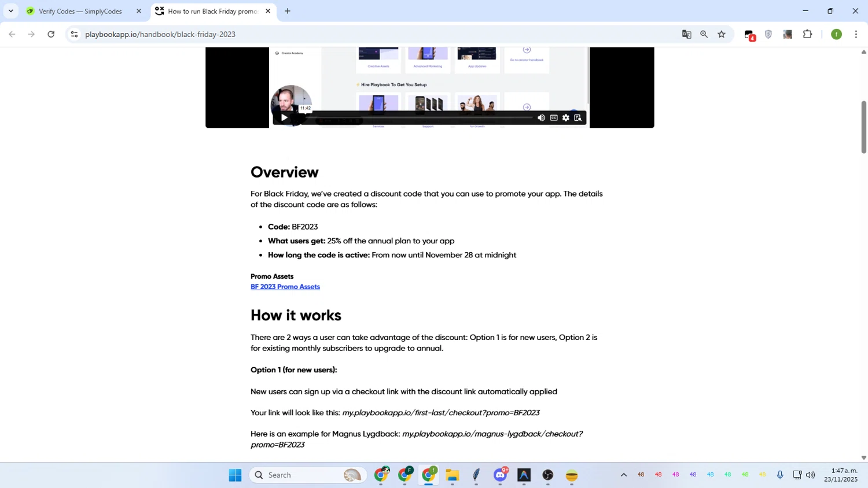View site information icon in address bar
868x488 pixels.
pyautogui.click(x=74, y=34)
